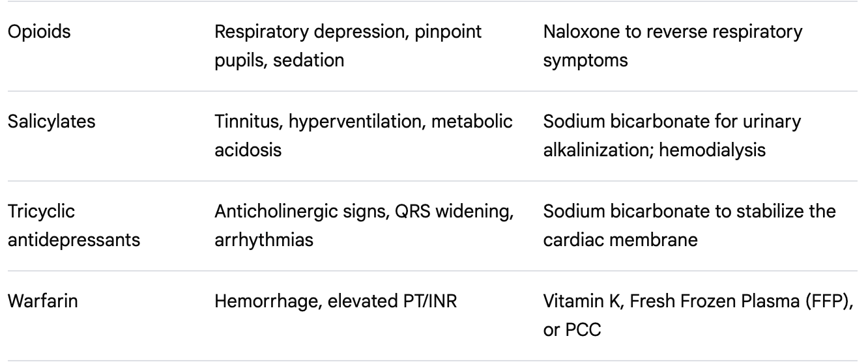Click the word "Naloxone"
The width and height of the screenshot is (868, 362).
click(573, 32)
